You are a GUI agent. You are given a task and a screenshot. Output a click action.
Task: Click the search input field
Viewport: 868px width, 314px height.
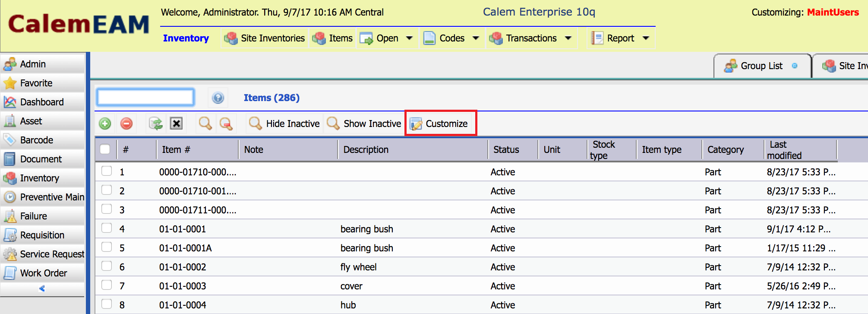coord(145,97)
